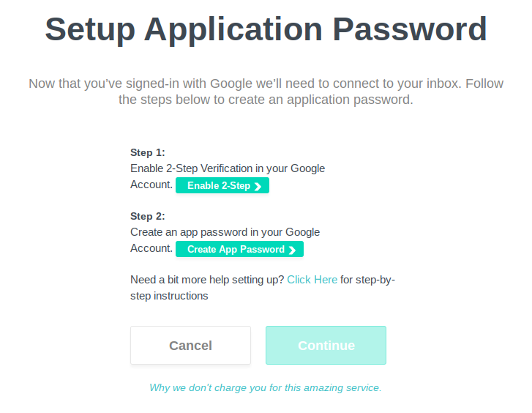Click the chevron arrow on Create App Password
The height and width of the screenshot is (413, 532).
[292, 250]
